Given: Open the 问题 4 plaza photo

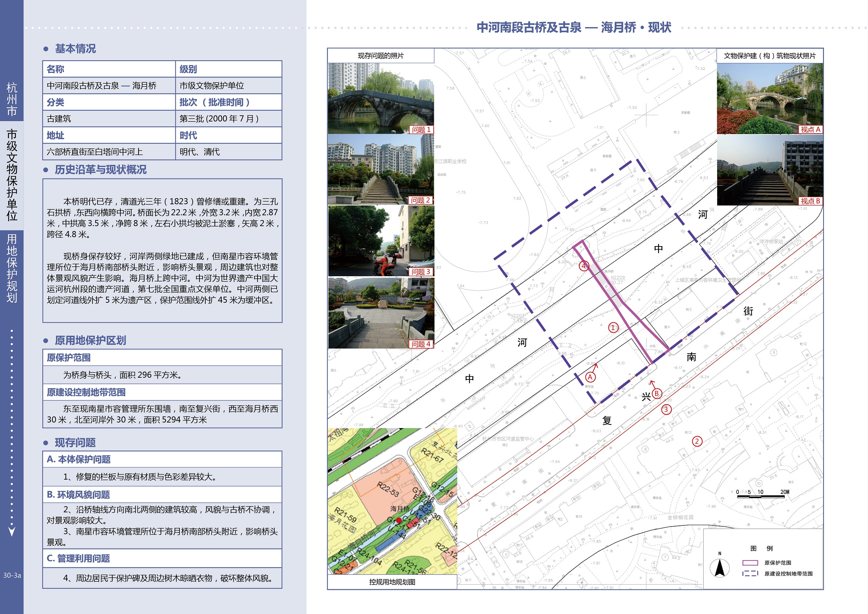Looking at the screenshot, I should click(381, 313).
